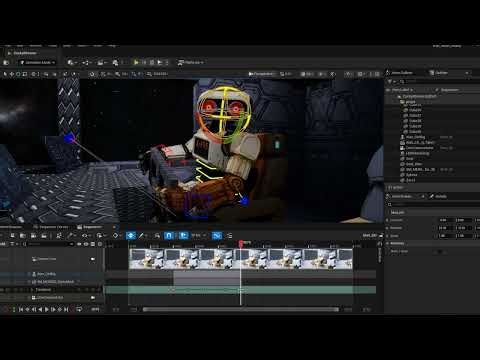Toggle Camera Cuts lock viewport camera icon

[x=93, y=259]
